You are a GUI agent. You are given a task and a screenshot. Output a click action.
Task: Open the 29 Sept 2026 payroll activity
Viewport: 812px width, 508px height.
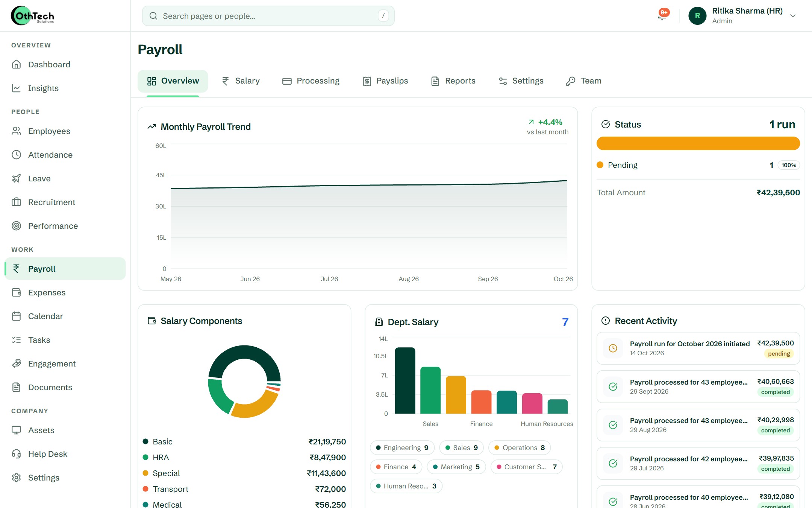coord(698,386)
